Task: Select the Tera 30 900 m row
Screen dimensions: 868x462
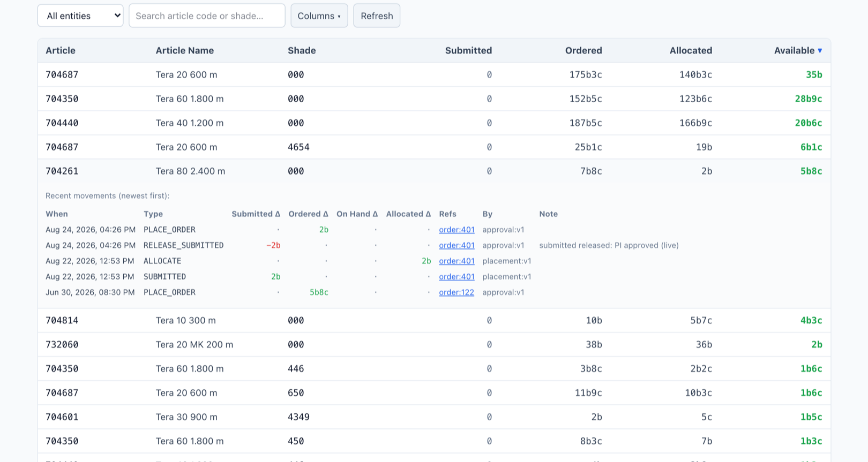Action: tap(434, 416)
